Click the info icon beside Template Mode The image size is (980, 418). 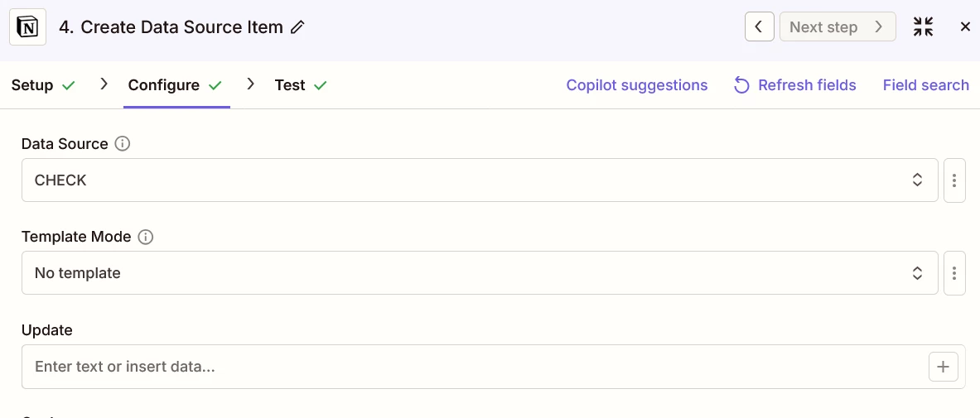click(x=146, y=237)
